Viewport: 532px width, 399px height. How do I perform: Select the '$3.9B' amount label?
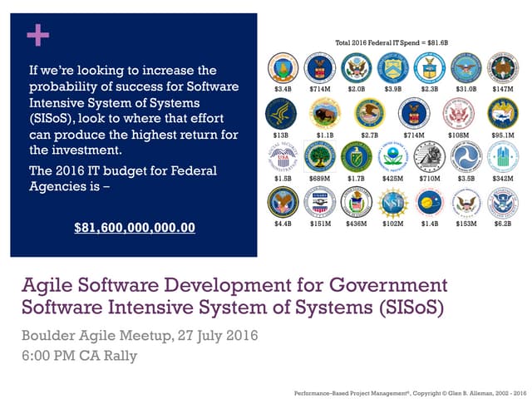pyautogui.click(x=393, y=89)
